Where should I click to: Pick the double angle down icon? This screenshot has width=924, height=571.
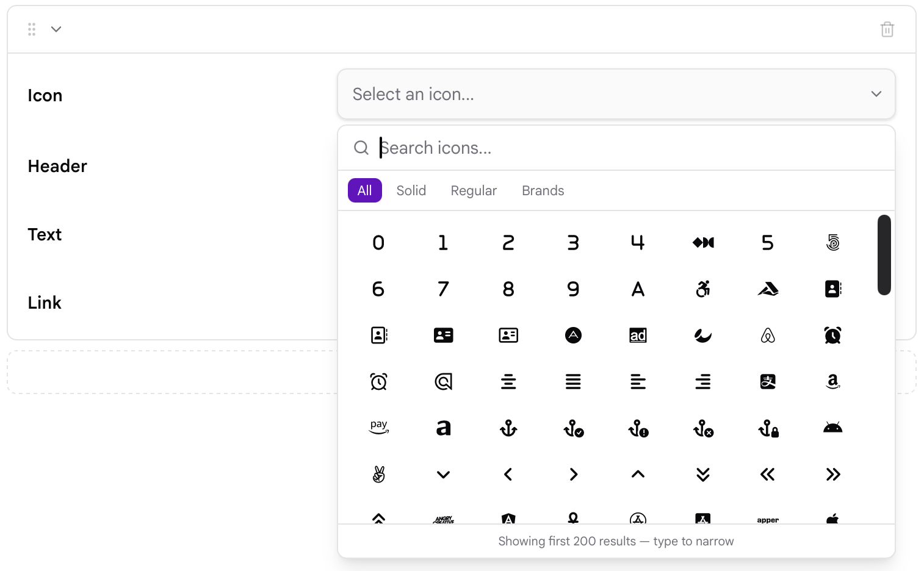703,475
